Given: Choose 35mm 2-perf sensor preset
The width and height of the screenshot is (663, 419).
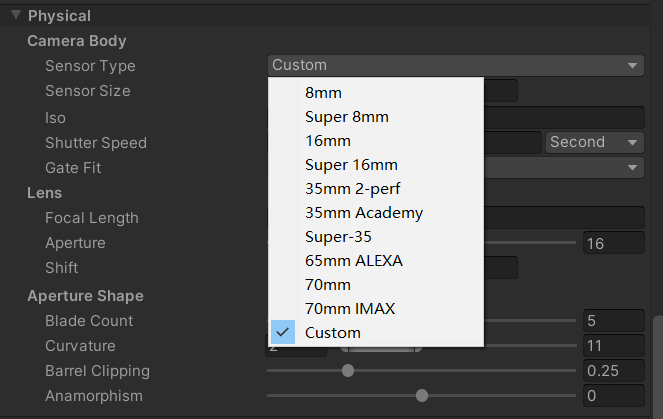Looking at the screenshot, I should 352,188.
